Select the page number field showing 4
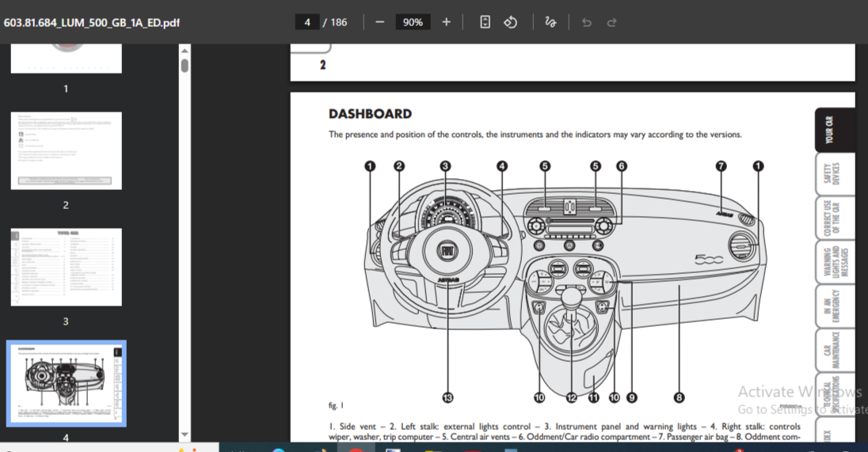 (x=307, y=22)
